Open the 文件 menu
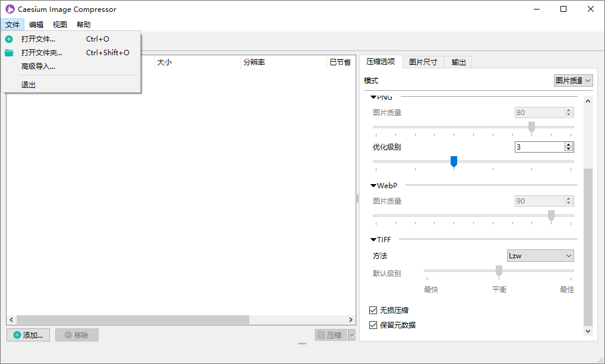605x364 pixels. pyautogui.click(x=12, y=25)
